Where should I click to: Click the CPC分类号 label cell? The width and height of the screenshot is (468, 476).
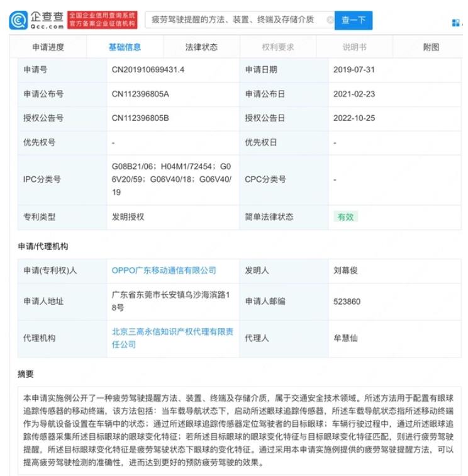pyautogui.click(x=284, y=179)
